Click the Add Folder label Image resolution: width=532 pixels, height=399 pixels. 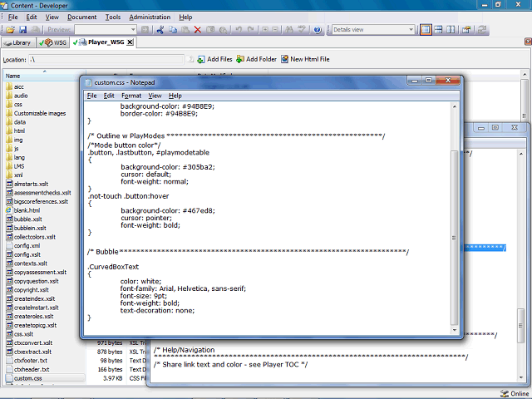[x=261, y=59]
